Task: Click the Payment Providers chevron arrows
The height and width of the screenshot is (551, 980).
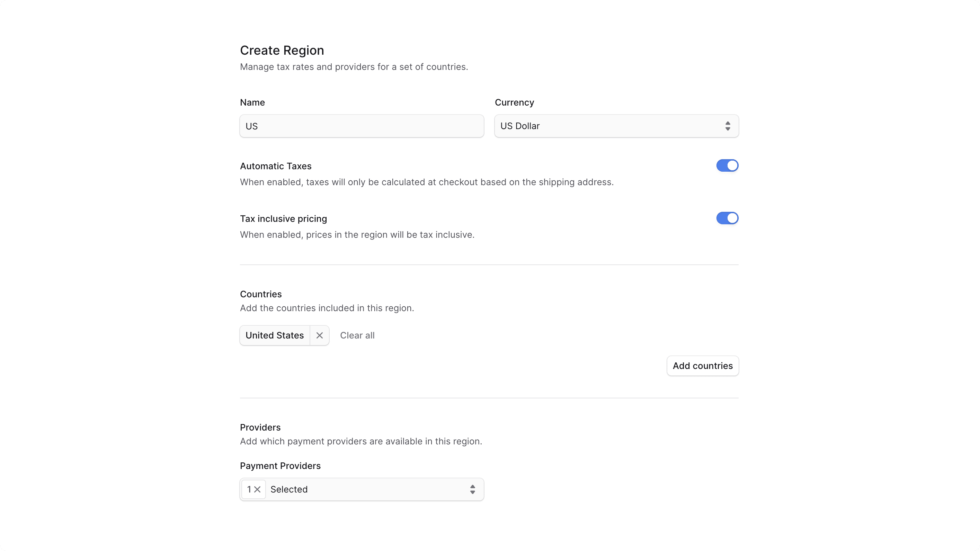Action: 472,489
